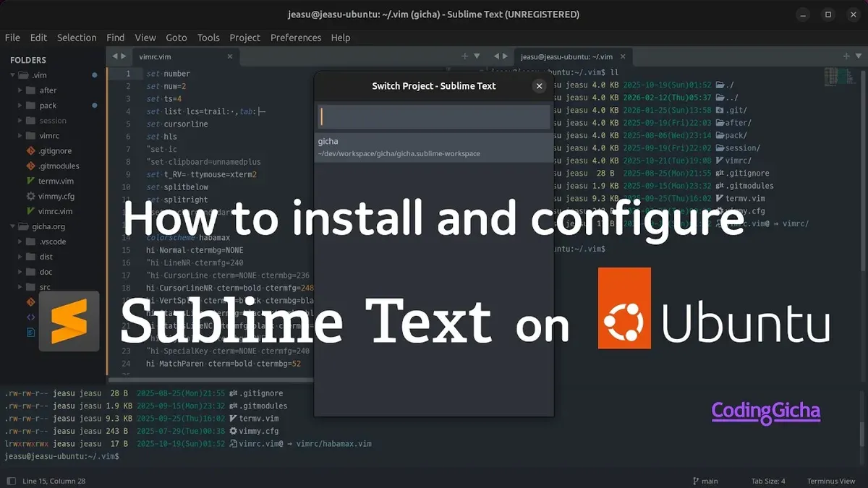
Task: Open the Preferences menu
Action: pyautogui.click(x=296, y=38)
